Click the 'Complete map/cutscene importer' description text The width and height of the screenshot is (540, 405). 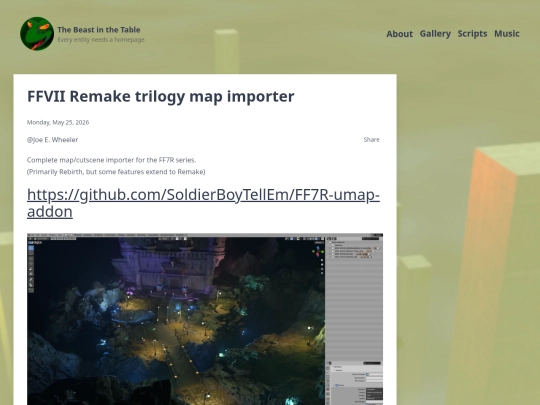tap(112, 160)
